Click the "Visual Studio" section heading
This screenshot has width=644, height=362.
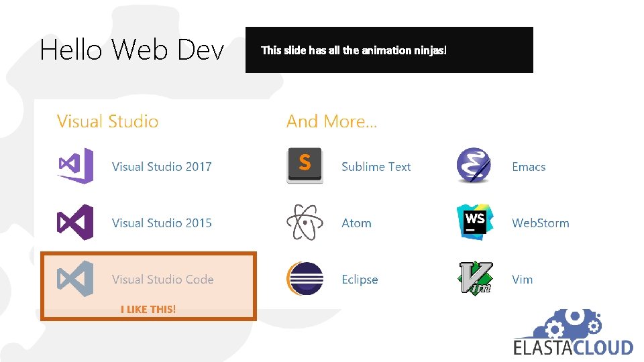tap(107, 121)
